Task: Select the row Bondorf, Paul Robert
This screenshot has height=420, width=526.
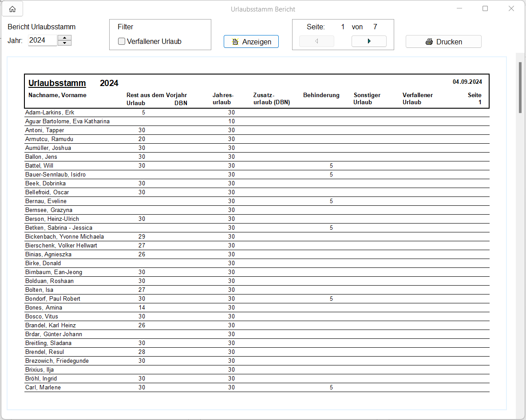Action: pyautogui.click(x=53, y=299)
